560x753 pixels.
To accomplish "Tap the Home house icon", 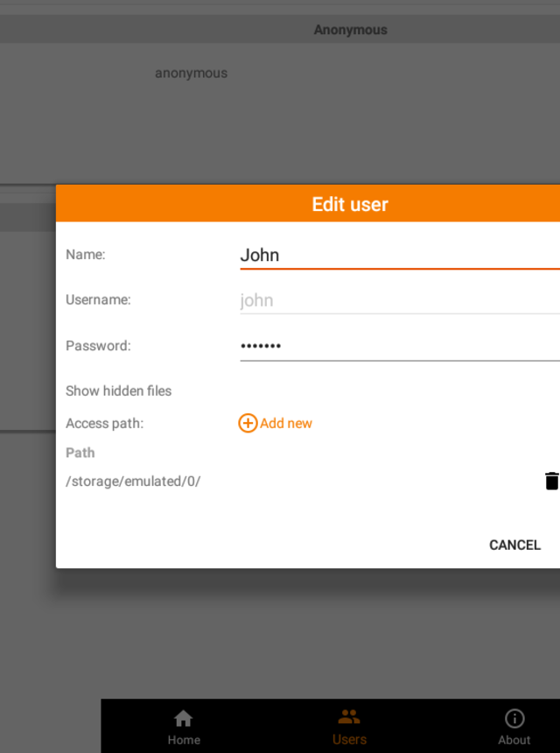I will pos(184,719).
